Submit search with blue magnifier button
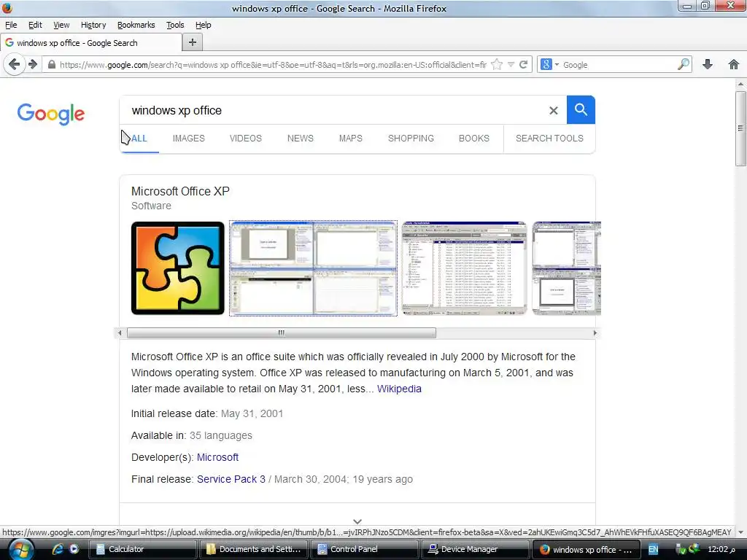747x560 pixels. (x=581, y=109)
